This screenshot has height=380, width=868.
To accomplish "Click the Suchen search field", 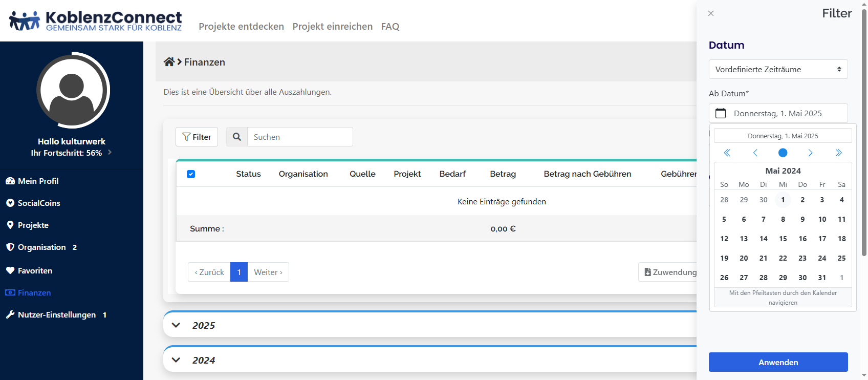I will click(300, 137).
